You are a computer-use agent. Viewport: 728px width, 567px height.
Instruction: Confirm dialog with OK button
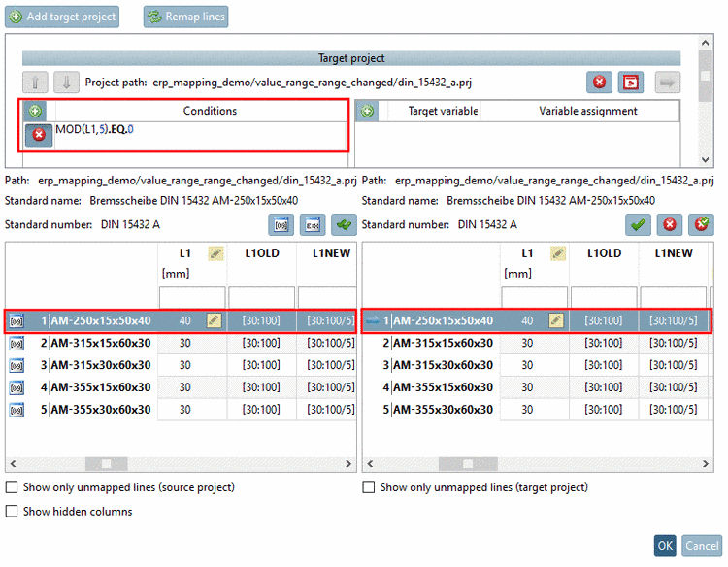(x=665, y=546)
